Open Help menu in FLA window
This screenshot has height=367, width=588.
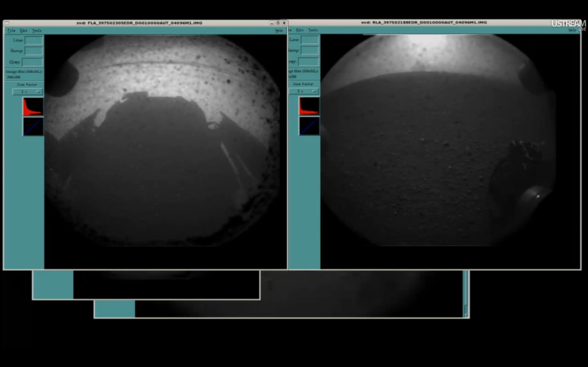279,31
